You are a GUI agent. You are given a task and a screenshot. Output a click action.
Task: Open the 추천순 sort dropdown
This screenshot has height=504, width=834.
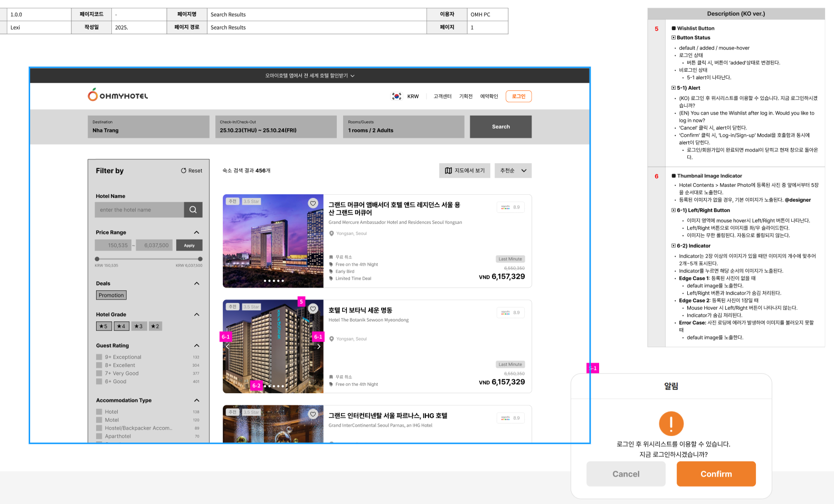[513, 171]
